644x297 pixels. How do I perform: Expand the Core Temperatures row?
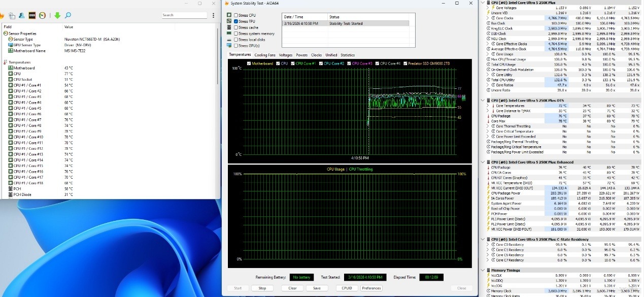pyautogui.click(x=488, y=106)
